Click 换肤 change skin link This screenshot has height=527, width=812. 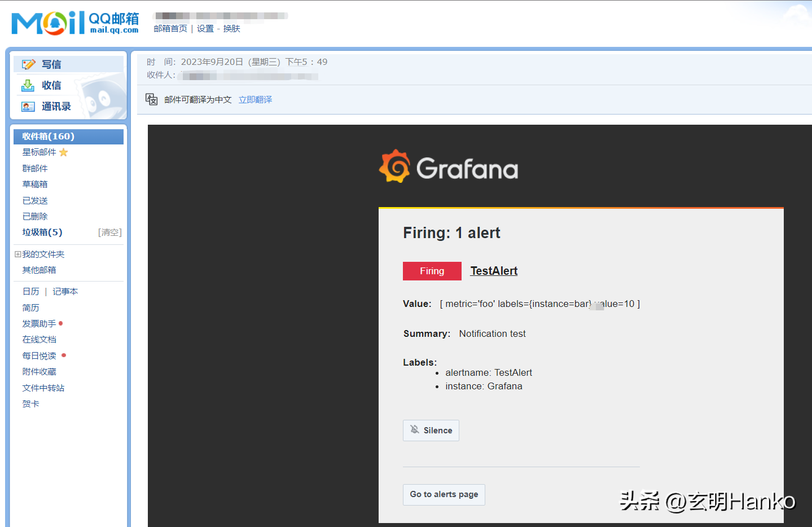pos(231,29)
